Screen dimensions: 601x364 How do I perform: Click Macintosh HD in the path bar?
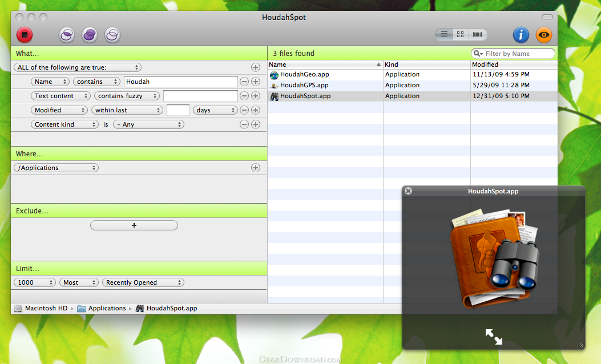pos(41,308)
